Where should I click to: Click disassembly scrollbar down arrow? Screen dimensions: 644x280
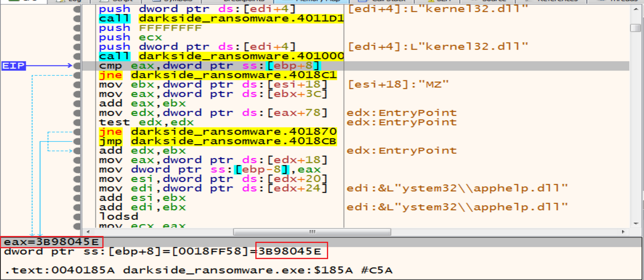pos(636,223)
